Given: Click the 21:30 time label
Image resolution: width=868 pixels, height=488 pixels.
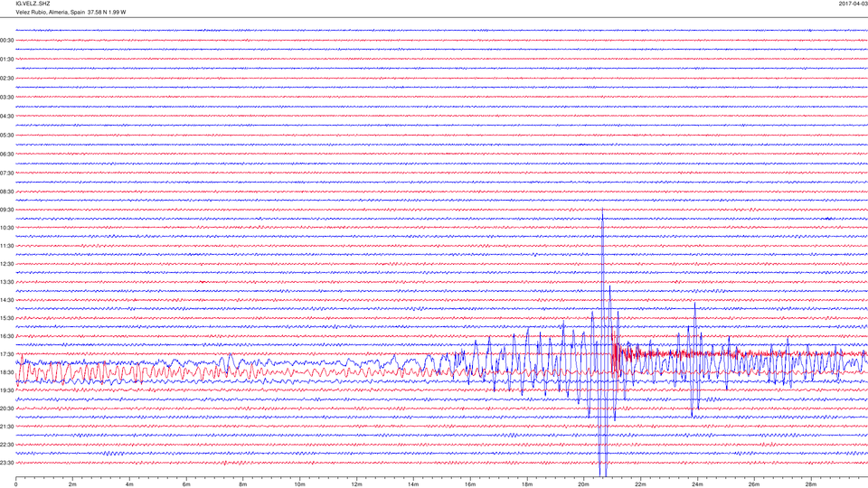Looking at the screenshot, I should (6, 427).
